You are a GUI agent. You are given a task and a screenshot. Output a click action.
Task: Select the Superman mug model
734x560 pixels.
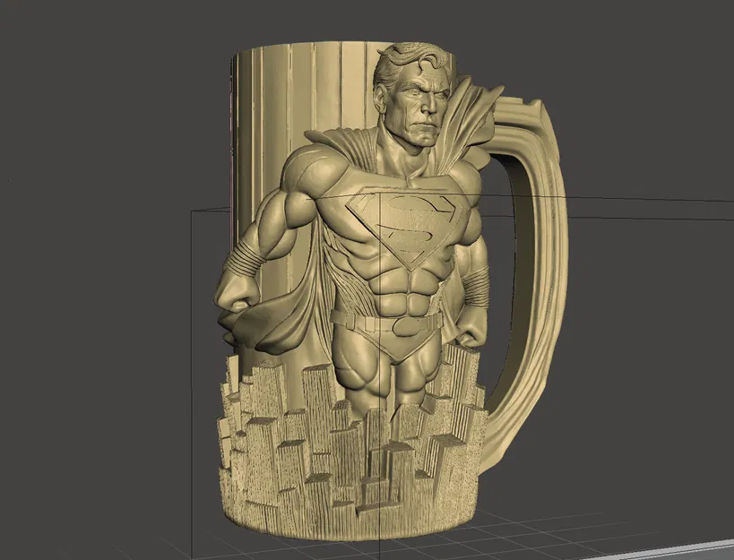point(376,269)
